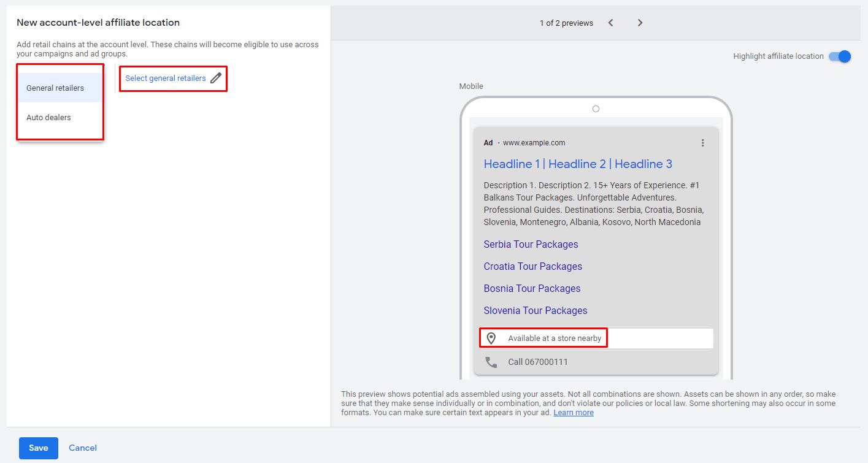Toggle the Highlight affiliate location switch
Viewport: 868px width, 463px height.
pos(840,56)
